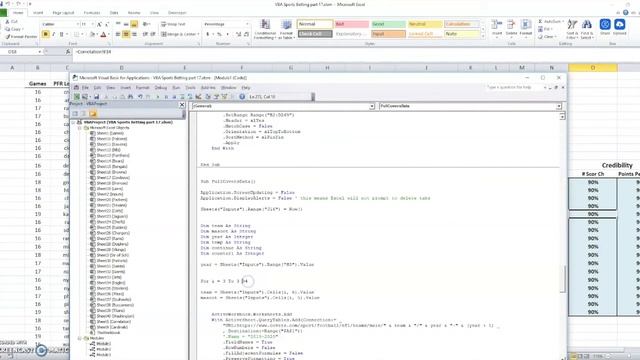
Task: Click the Save icon in the VBA toolbar
Action: 96,97
